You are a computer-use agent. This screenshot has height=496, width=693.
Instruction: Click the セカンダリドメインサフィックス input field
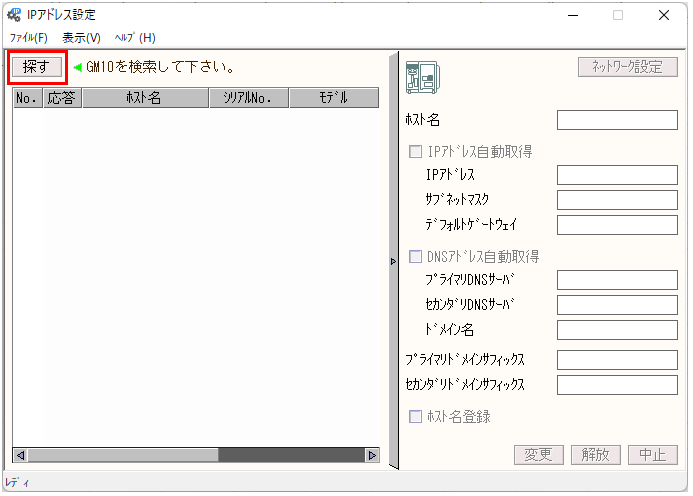tap(617, 385)
